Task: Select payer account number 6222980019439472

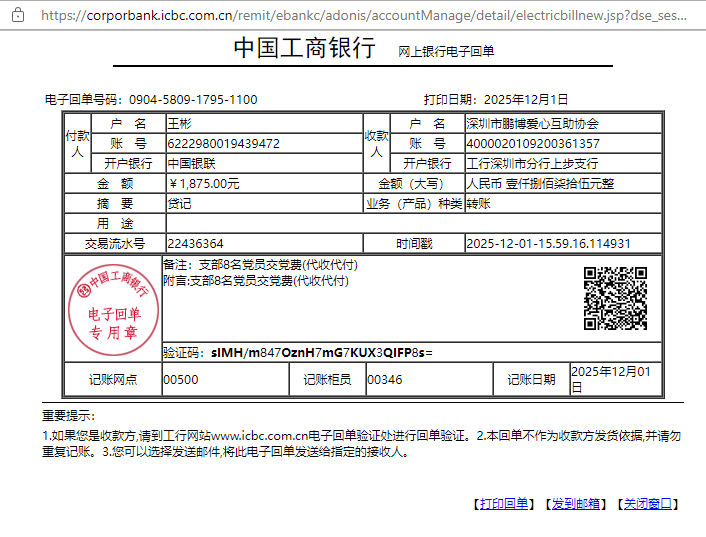Action: (x=223, y=144)
